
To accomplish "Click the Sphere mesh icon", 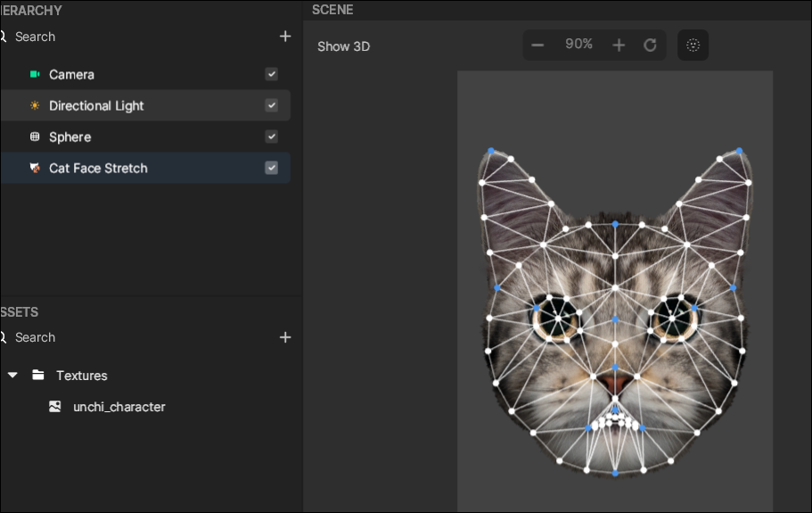I will pyautogui.click(x=35, y=137).
